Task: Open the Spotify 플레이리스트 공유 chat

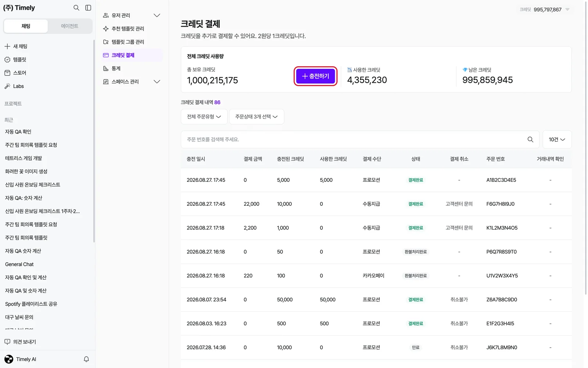Action: coord(31,304)
